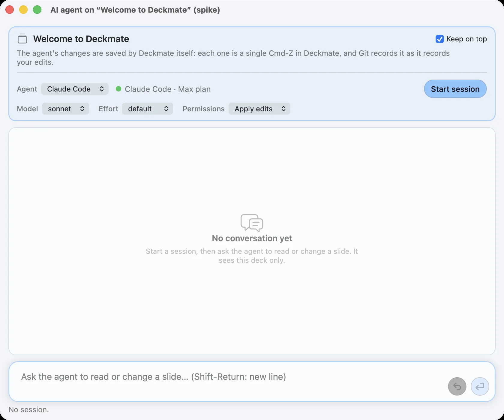
Task: Click the undo arrow button in prompt box
Action: 457,386
